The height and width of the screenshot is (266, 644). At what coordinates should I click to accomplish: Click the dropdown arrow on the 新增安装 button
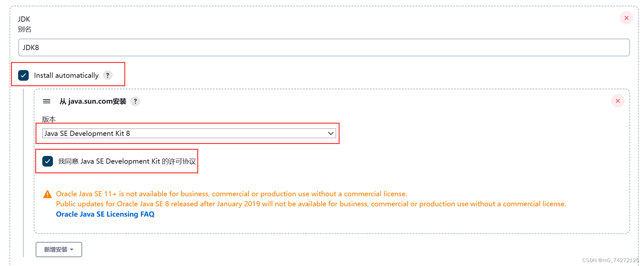pyautogui.click(x=72, y=249)
